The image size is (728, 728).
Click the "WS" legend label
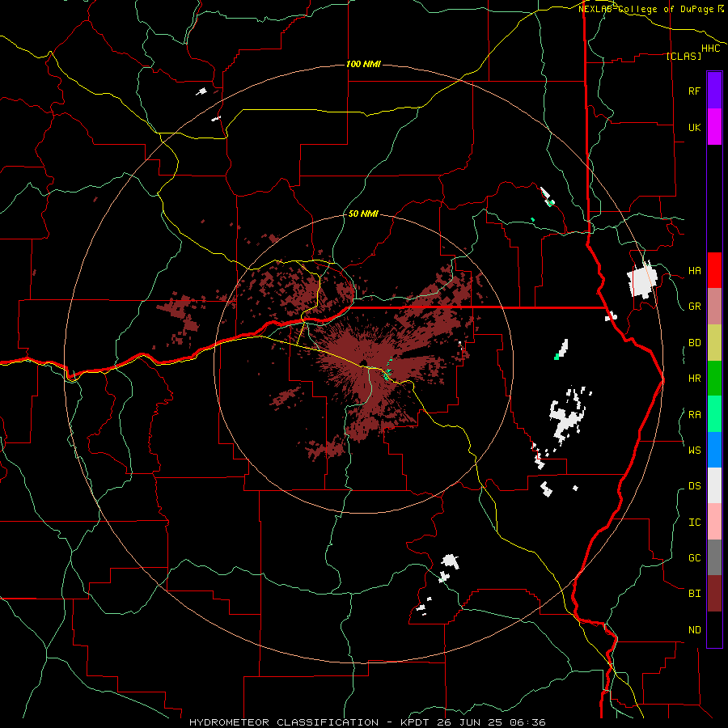point(694,450)
